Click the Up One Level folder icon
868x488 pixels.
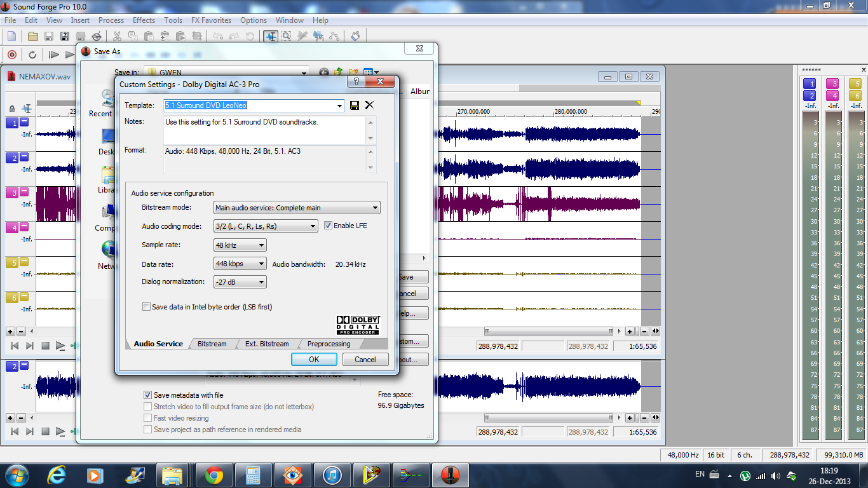pyautogui.click(x=339, y=72)
